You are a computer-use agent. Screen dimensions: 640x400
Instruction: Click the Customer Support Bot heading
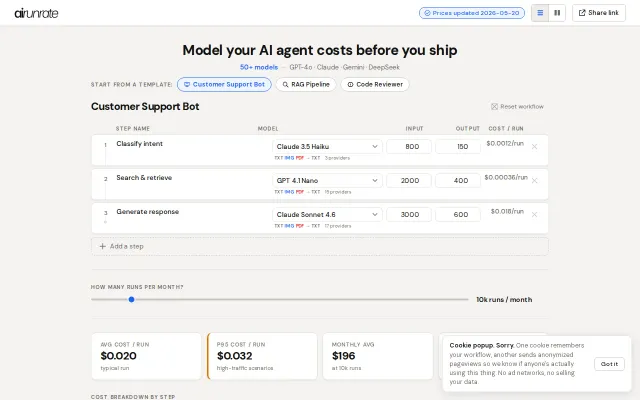pos(145,107)
